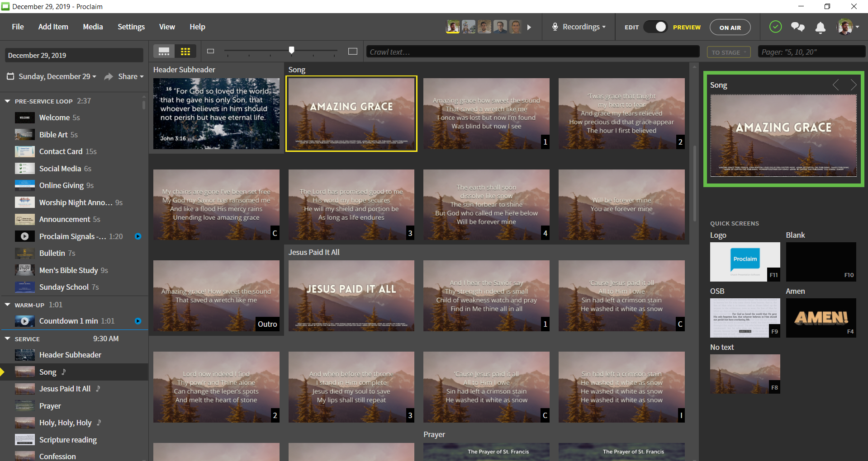The width and height of the screenshot is (868, 461).
Task: Click the presentation title field
Action: click(74, 55)
